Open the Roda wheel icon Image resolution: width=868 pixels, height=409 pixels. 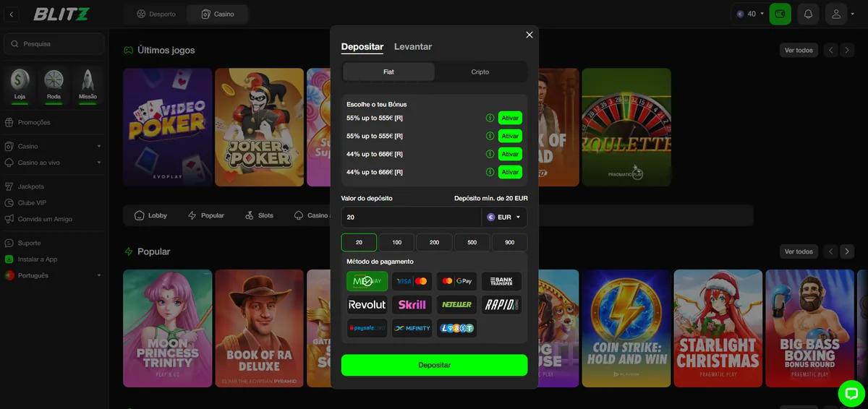coord(54,85)
